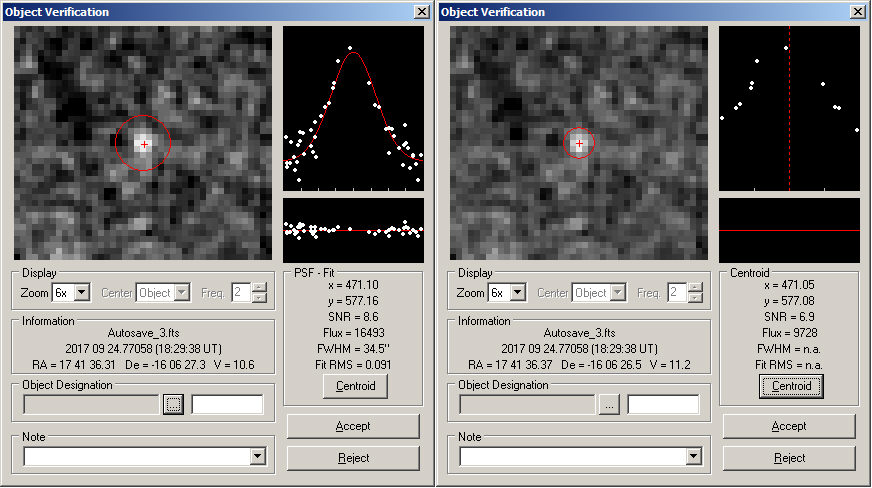Click Centroid button in right window
The height and width of the screenshot is (488, 872).
coord(791,386)
